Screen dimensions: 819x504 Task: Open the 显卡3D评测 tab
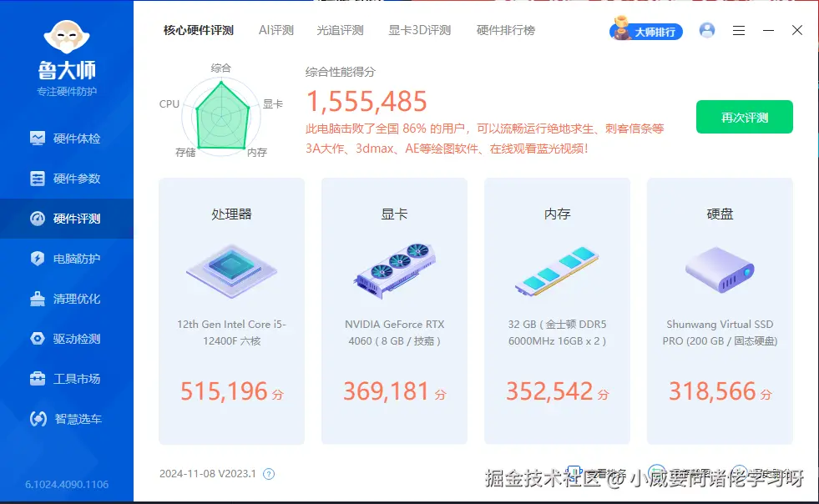(419, 29)
